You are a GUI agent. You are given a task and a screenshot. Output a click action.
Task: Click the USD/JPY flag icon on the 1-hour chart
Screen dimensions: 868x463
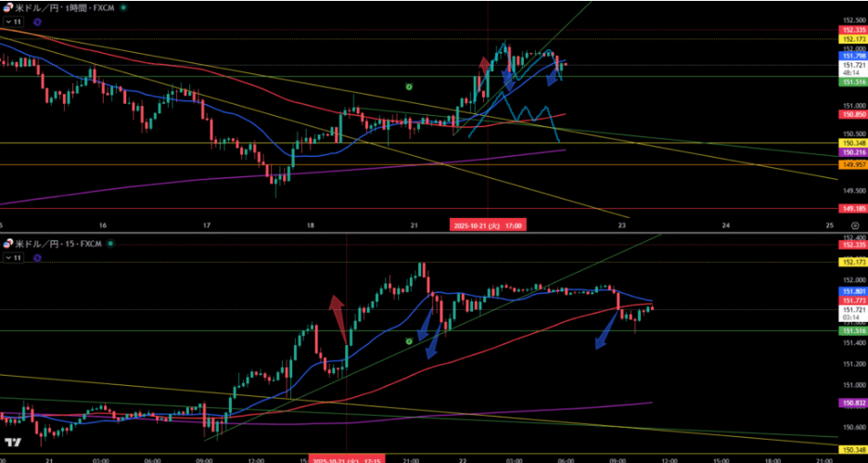7,6
